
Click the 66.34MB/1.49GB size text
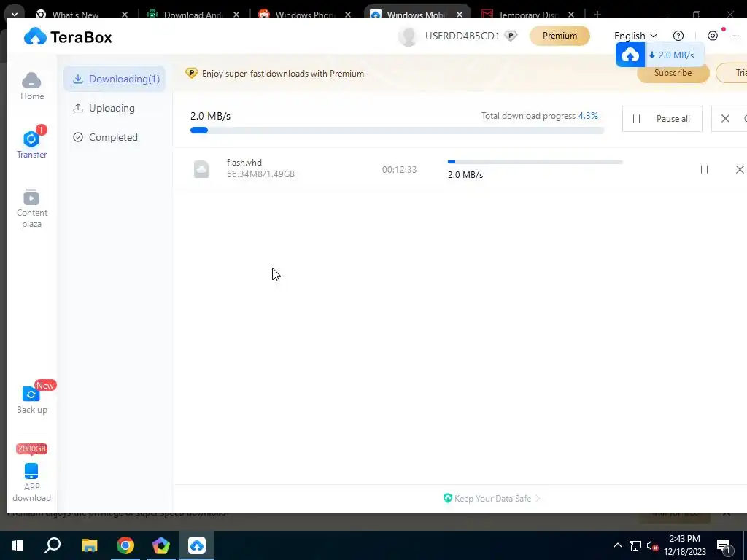(x=260, y=174)
